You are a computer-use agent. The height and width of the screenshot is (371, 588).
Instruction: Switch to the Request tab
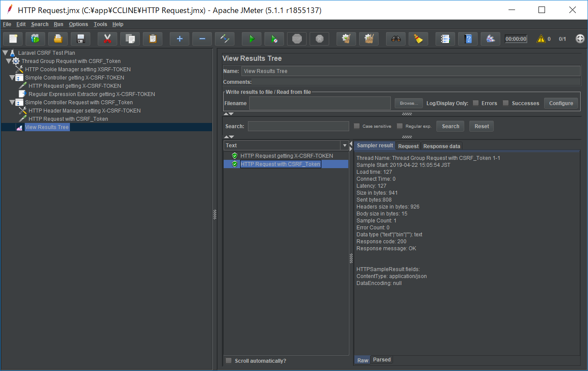408,146
